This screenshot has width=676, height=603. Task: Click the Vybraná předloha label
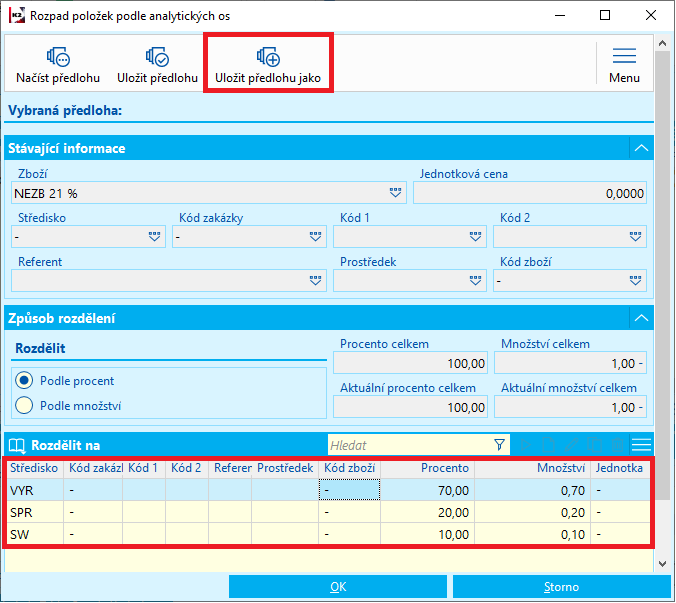[65, 110]
